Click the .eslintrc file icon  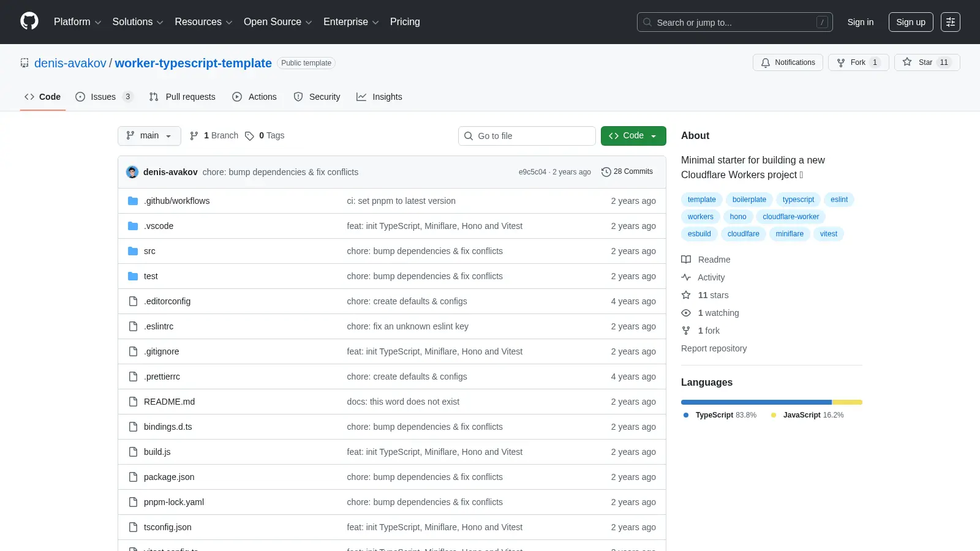coord(133,326)
